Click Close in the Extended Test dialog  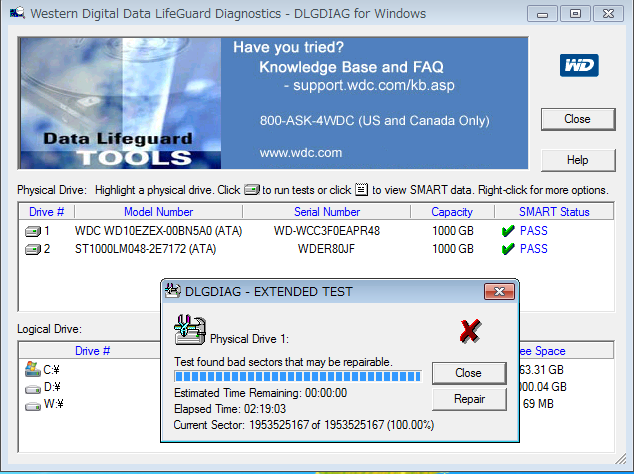click(x=469, y=373)
